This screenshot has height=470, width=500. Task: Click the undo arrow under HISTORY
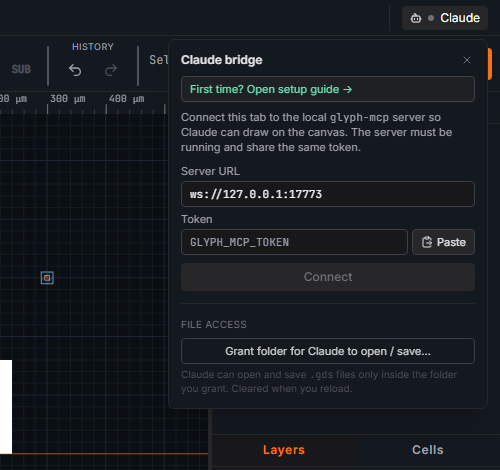75,70
